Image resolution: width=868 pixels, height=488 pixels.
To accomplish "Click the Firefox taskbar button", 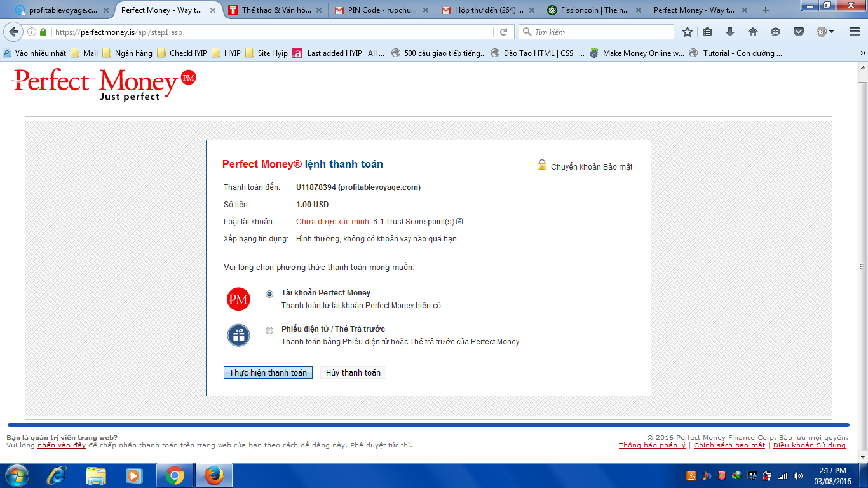I will [214, 475].
